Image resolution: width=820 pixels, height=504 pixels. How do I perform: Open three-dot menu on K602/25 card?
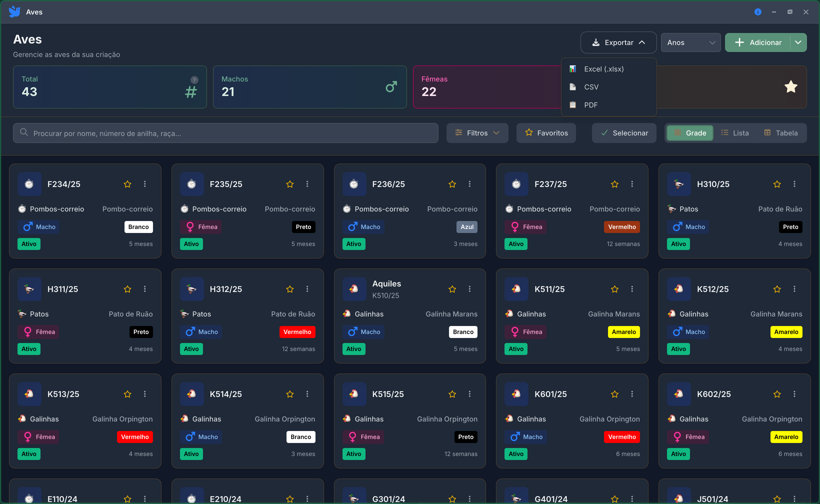point(794,394)
